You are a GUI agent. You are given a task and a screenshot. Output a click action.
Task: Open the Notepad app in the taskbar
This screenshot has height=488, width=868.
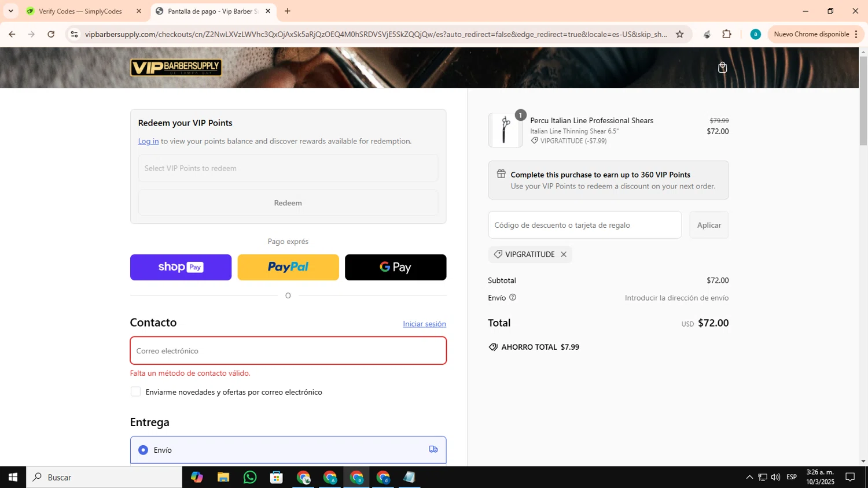410,477
